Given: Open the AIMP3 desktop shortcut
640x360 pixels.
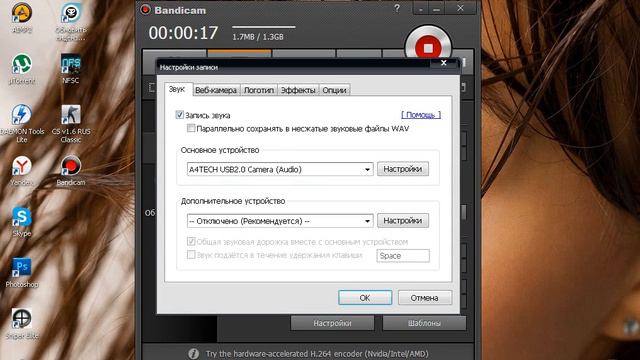Looking at the screenshot, I should click(22, 17).
